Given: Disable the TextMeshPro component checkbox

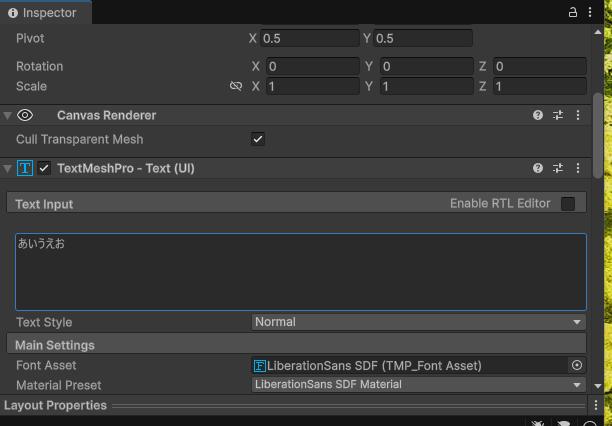Looking at the screenshot, I should pos(44,169).
